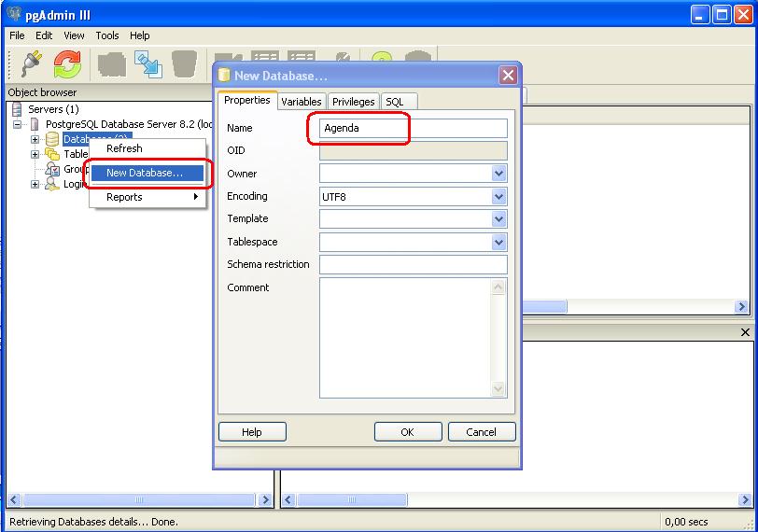The height and width of the screenshot is (532, 758).
Task: Open the Help menu in the menu bar
Action: pos(140,35)
